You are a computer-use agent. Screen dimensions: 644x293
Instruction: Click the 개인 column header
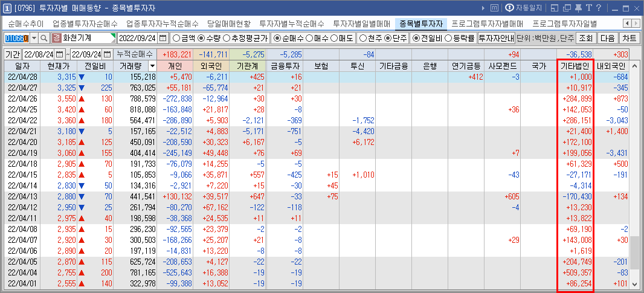[x=175, y=66]
